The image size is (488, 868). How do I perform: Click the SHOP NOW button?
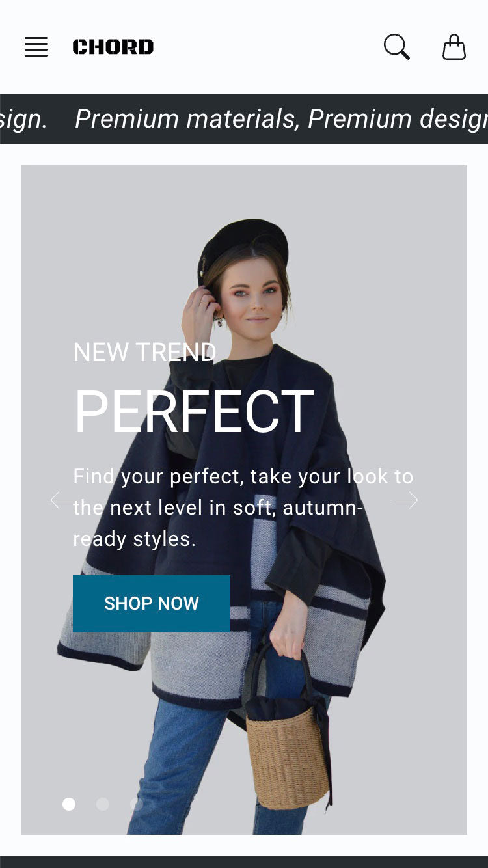point(152,603)
